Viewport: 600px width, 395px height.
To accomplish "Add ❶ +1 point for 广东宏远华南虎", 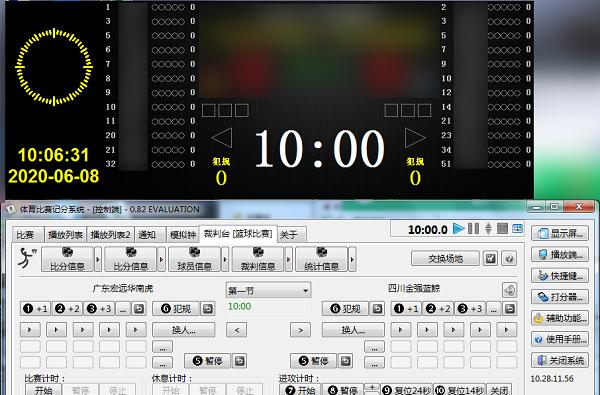I will (36, 308).
